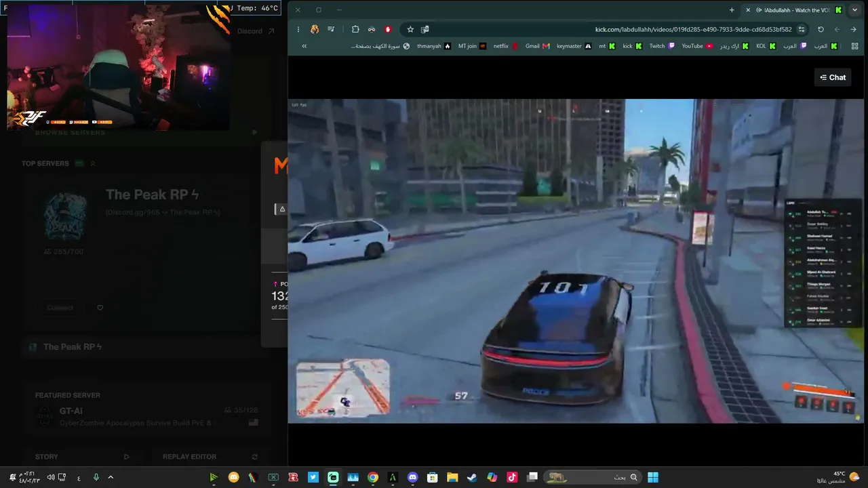Screen dimensions: 868x488
Task: Open the browser three-dot menu
Action: [x=298, y=30]
